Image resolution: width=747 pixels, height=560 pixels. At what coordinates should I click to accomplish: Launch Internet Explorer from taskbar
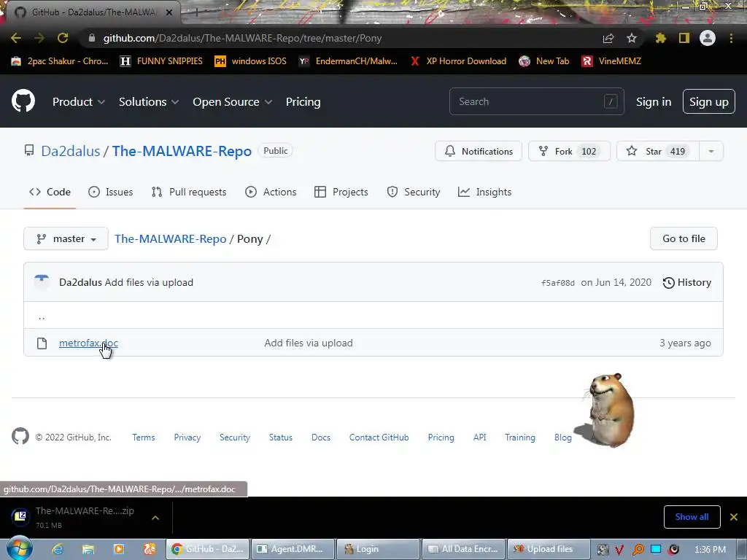[57, 549]
